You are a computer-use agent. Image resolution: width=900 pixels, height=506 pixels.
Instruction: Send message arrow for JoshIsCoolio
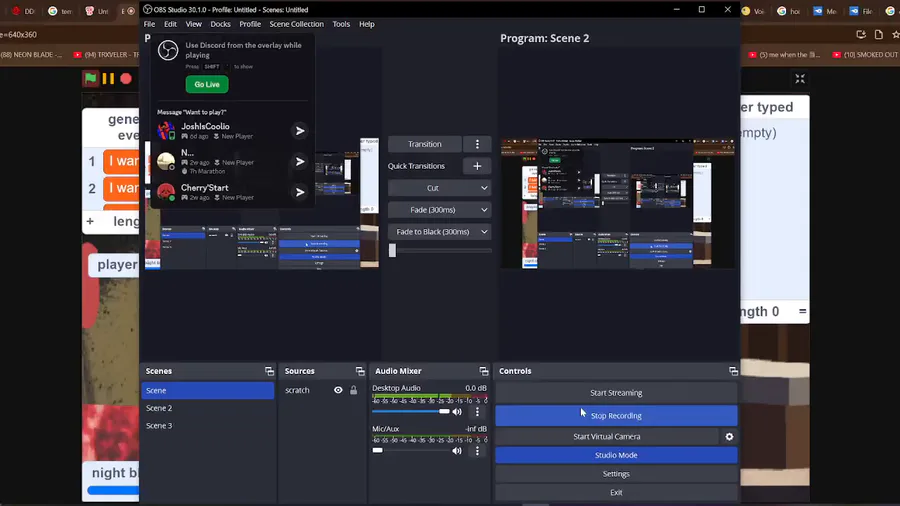[300, 131]
